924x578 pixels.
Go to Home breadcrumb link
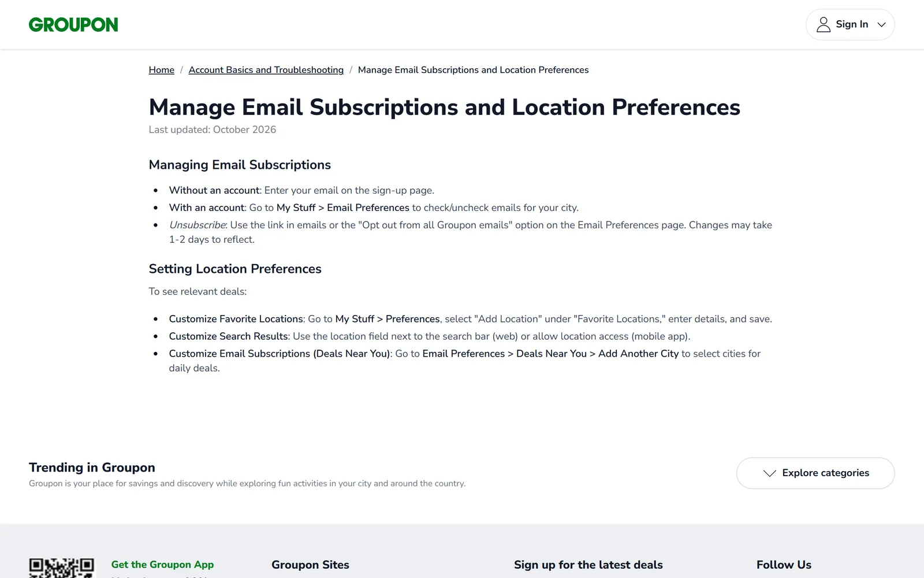pos(162,70)
